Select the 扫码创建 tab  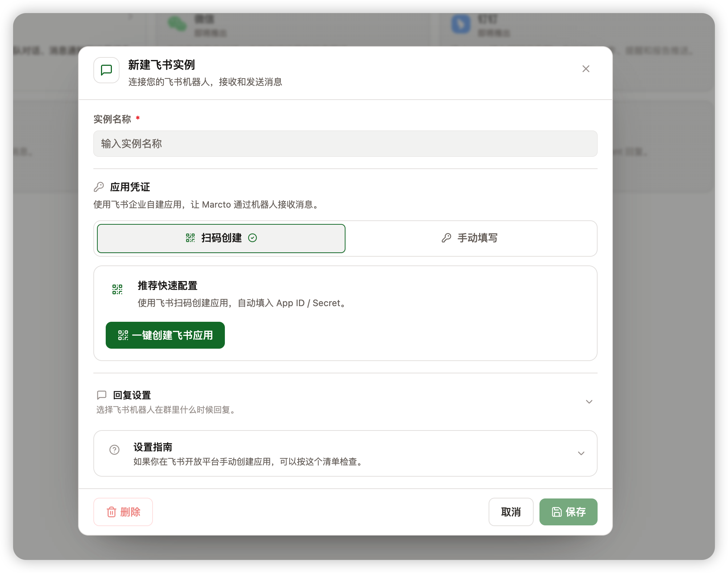[221, 238]
